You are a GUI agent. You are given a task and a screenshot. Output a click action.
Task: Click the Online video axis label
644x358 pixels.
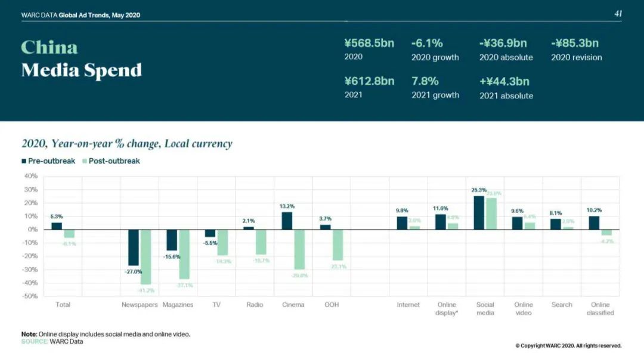524,308
